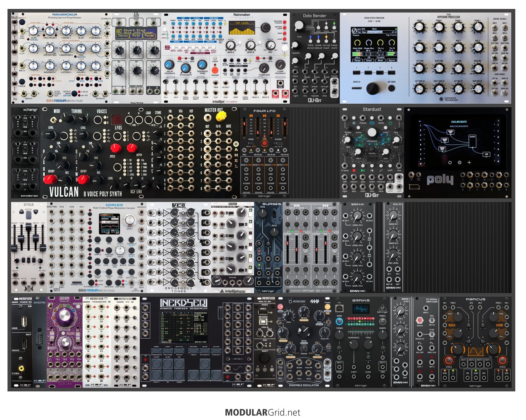The height and width of the screenshot is (420, 526).
Task: Click the Freeze button on Panharmonium
Action: click(22, 81)
